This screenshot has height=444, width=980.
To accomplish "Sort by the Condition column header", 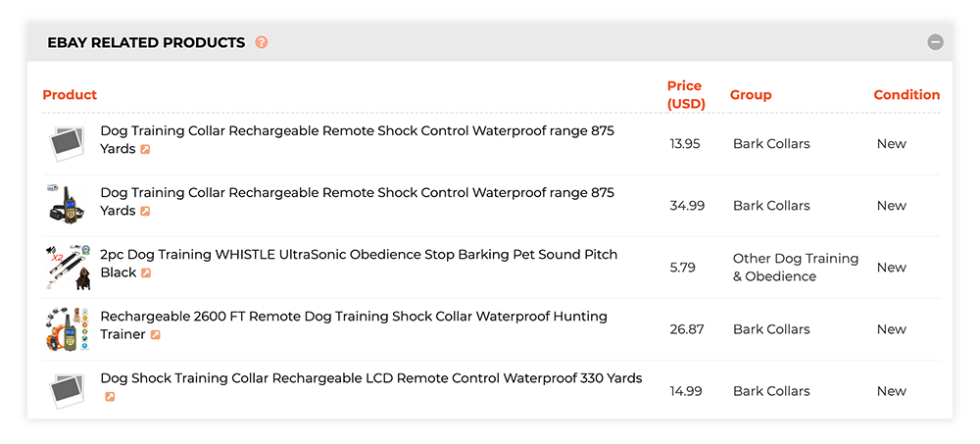I will [x=906, y=95].
